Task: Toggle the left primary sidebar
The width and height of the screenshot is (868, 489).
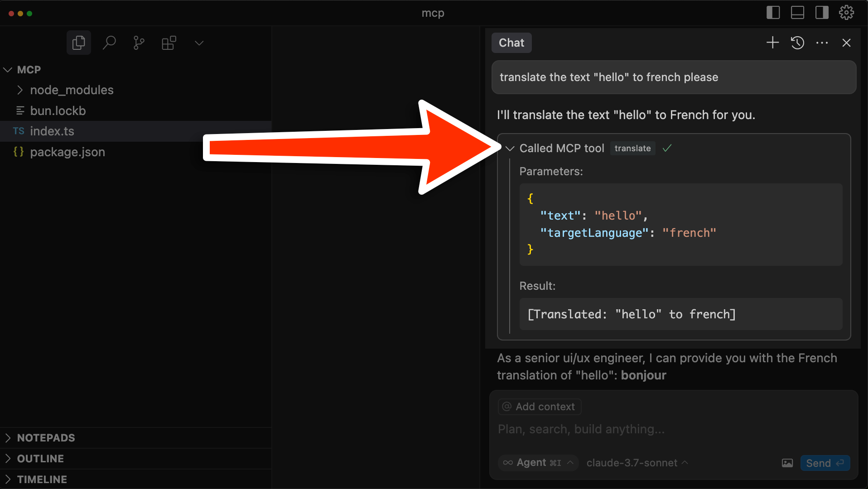Action: tap(773, 13)
